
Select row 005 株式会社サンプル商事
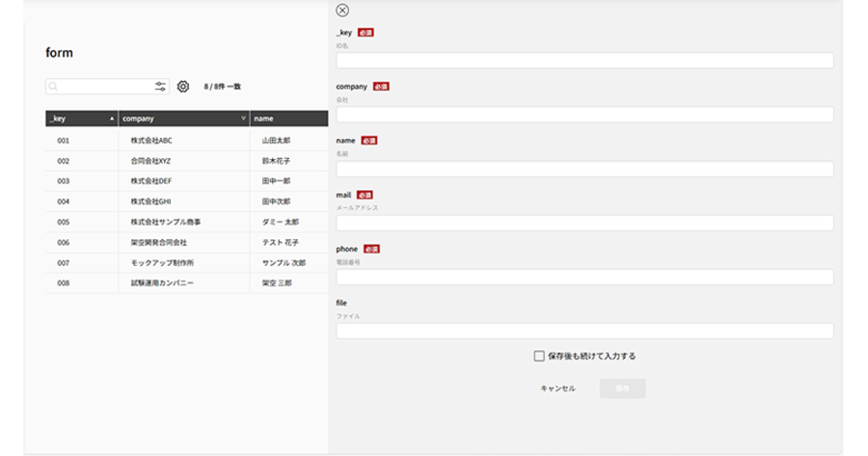[x=186, y=222]
